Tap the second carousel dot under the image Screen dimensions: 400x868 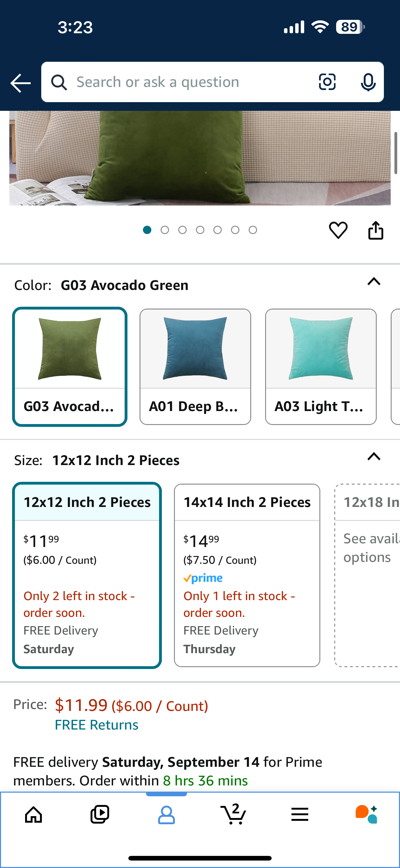click(x=165, y=229)
